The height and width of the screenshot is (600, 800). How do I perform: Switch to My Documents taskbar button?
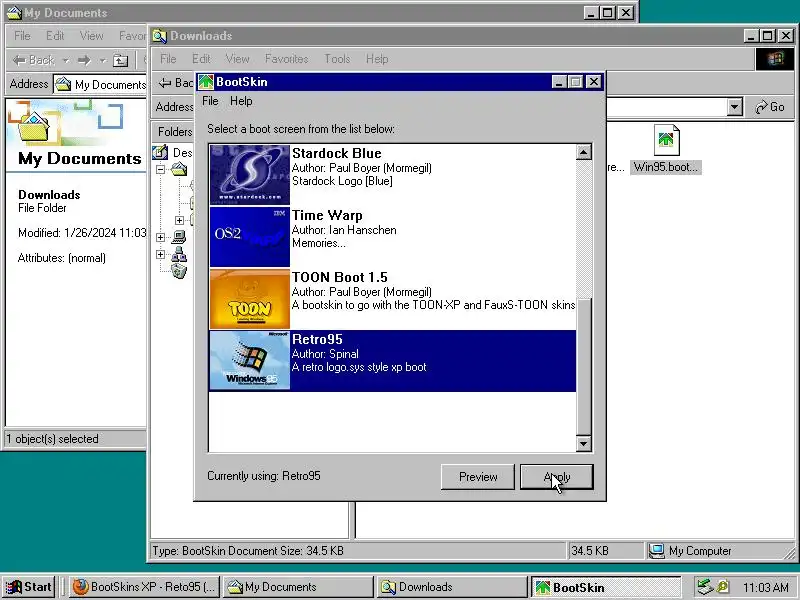[x=299, y=587]
